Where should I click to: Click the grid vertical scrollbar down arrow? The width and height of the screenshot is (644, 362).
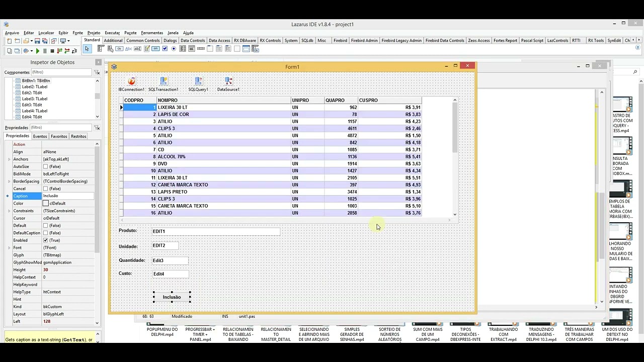pos(455,215)
